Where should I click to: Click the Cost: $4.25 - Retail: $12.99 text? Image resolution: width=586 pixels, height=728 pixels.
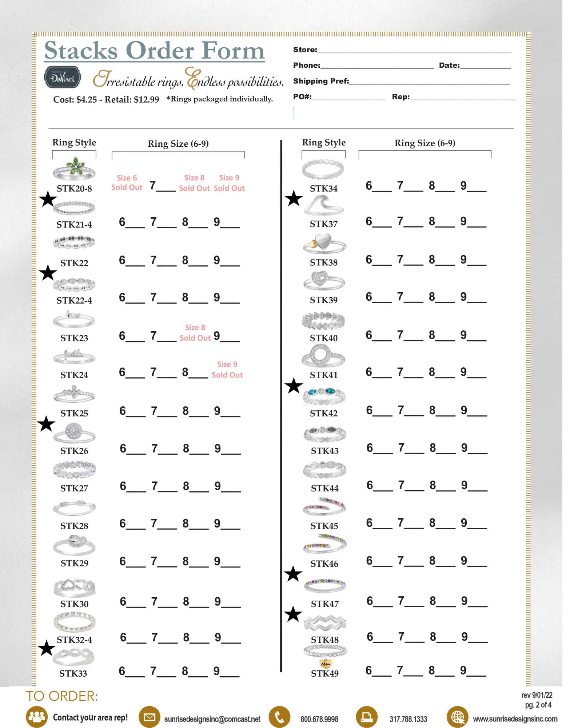(x=106, y=99)
